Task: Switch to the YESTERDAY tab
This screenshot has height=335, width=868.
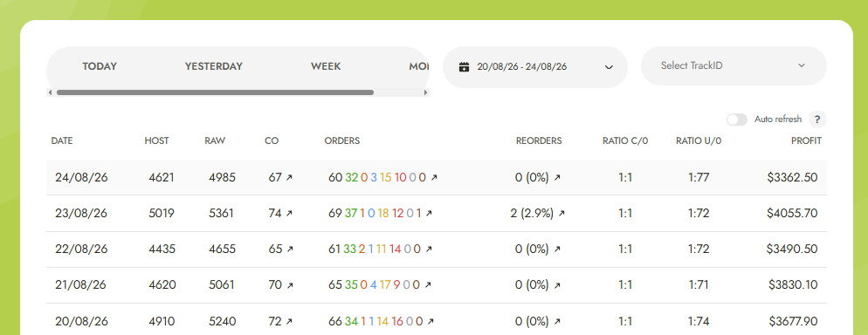Action: [x=214, y=66]
